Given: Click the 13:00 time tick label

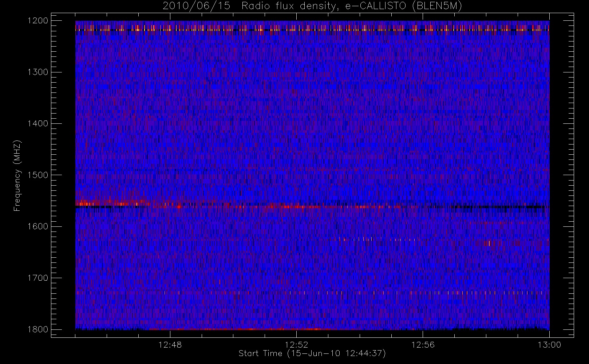Looking at the screenshot, I should [549, 345].
